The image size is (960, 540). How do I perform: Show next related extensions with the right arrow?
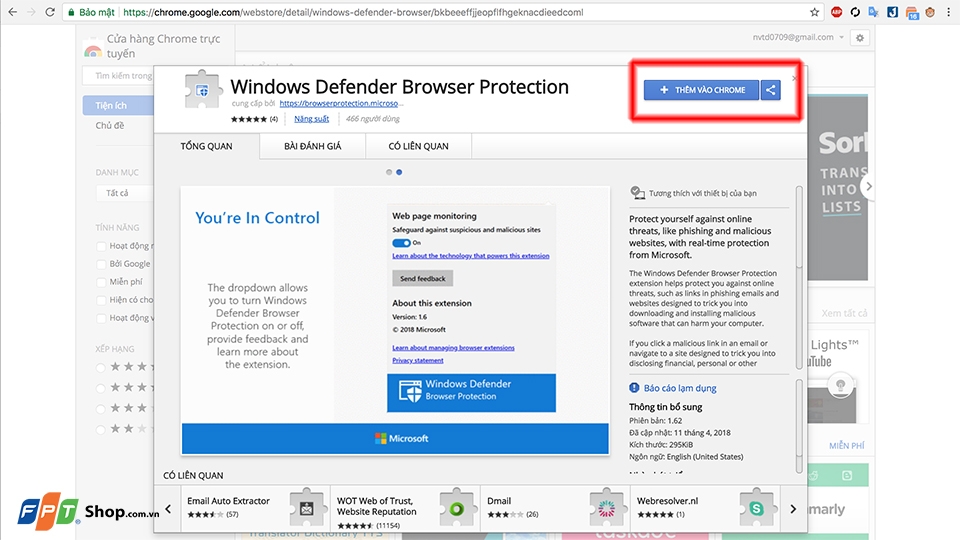tap(793, 509)
